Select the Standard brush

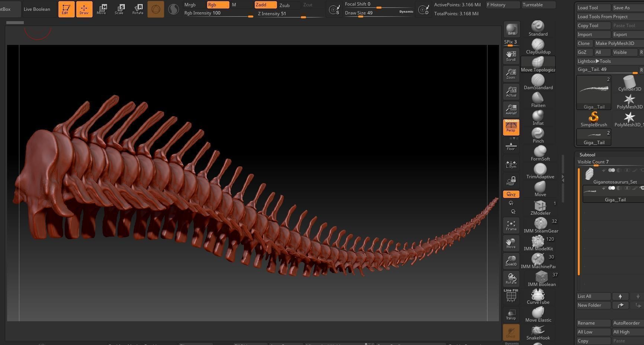[x=538, y=29]
